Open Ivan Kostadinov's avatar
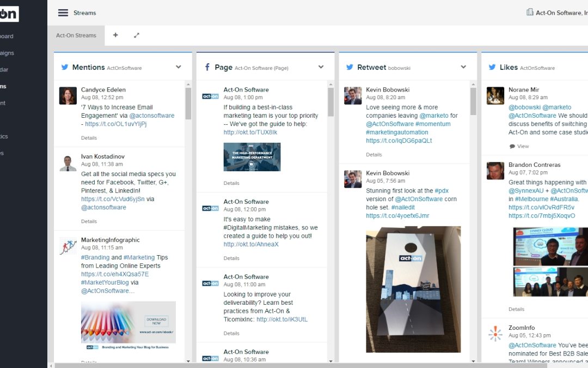 pos(68,162)
